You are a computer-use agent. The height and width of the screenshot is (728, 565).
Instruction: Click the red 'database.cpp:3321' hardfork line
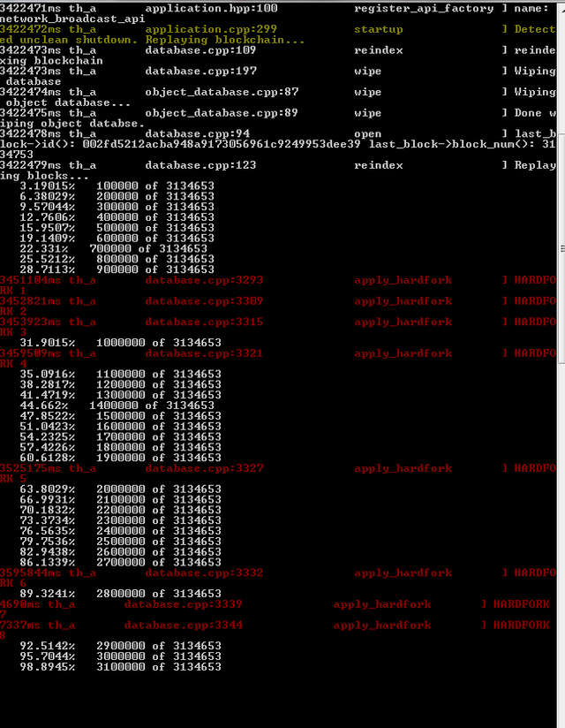278,353
